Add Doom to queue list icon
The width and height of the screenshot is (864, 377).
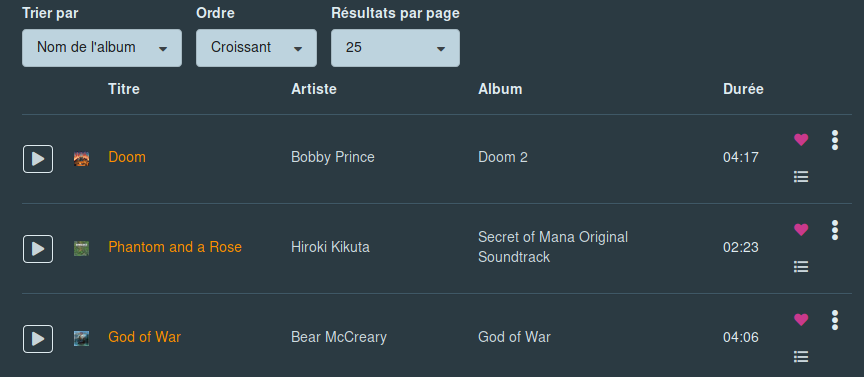pos(801,177)
